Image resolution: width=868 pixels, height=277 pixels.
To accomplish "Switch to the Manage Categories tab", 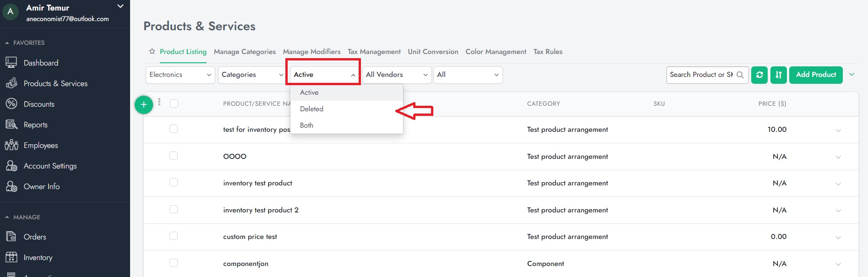I will (x=245, y=52).
